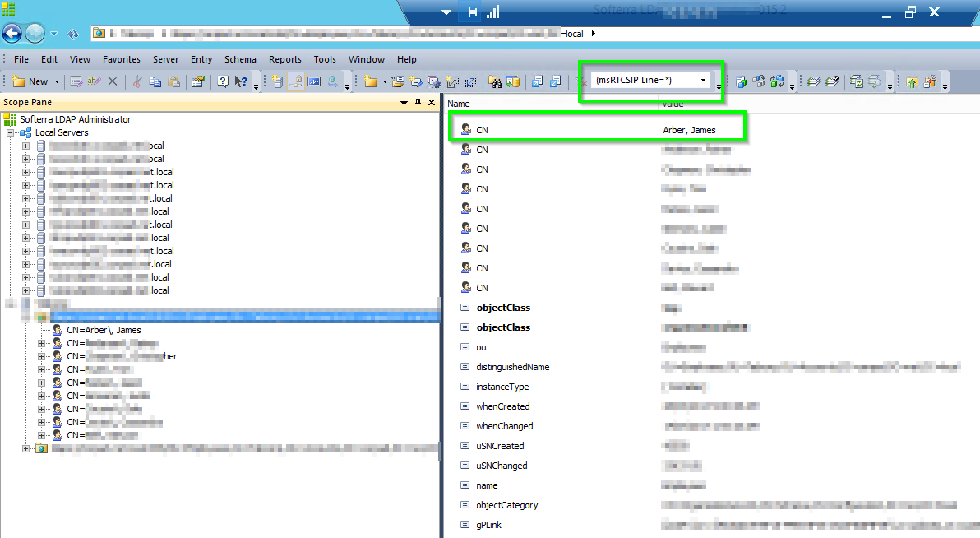Click the globe with arrow toolbar icon
Image resolution: width=980 pixels, height=538 pixels.
332,81
